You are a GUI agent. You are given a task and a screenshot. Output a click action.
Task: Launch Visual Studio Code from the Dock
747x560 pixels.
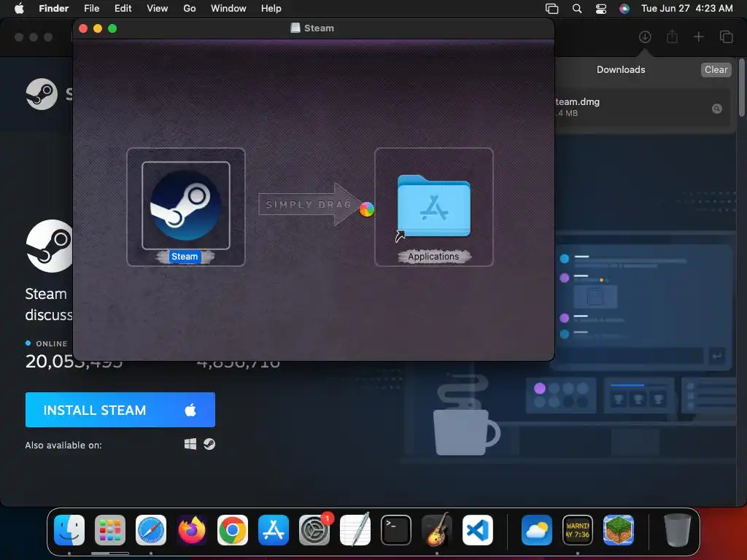(478, 529)
